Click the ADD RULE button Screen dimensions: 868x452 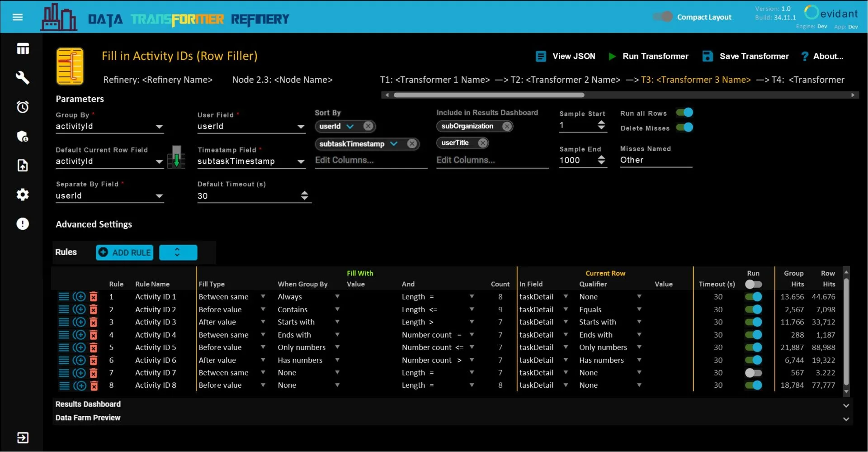(124, 252)
